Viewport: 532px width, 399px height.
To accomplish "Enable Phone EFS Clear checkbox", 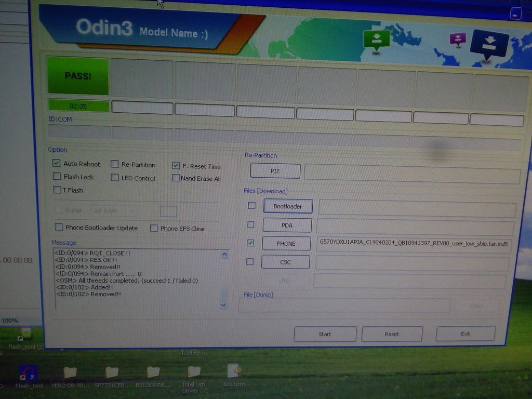I will (154, 228).
